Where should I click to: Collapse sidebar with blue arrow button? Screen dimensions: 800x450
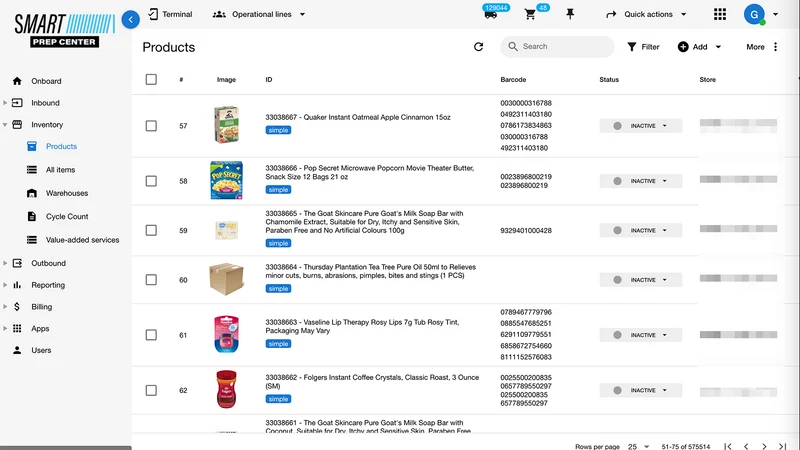tap(131, 19)
